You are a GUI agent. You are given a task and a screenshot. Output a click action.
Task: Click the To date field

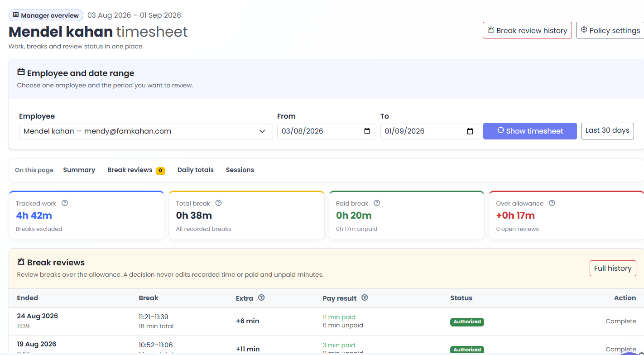tap(430, 131)
